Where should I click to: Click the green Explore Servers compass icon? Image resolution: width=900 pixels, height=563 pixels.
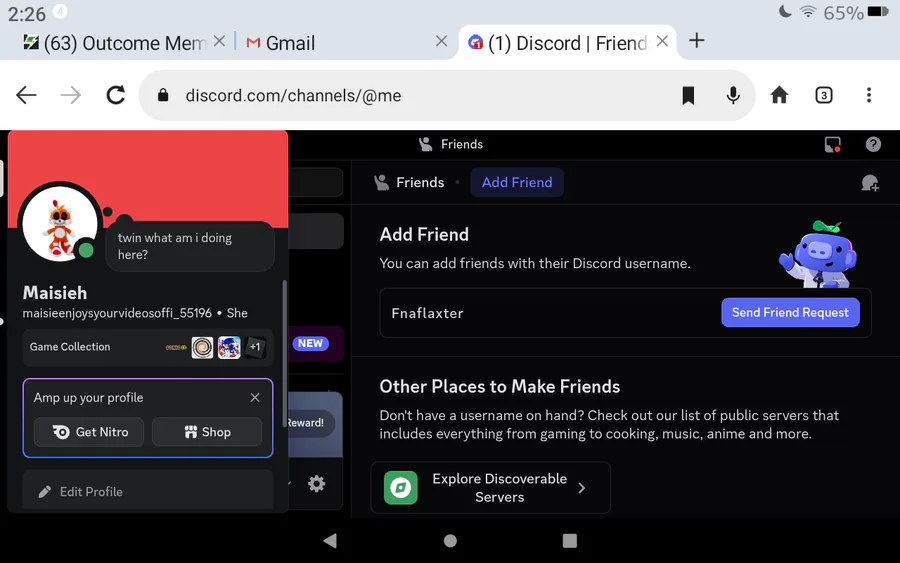tap(400, 488)
